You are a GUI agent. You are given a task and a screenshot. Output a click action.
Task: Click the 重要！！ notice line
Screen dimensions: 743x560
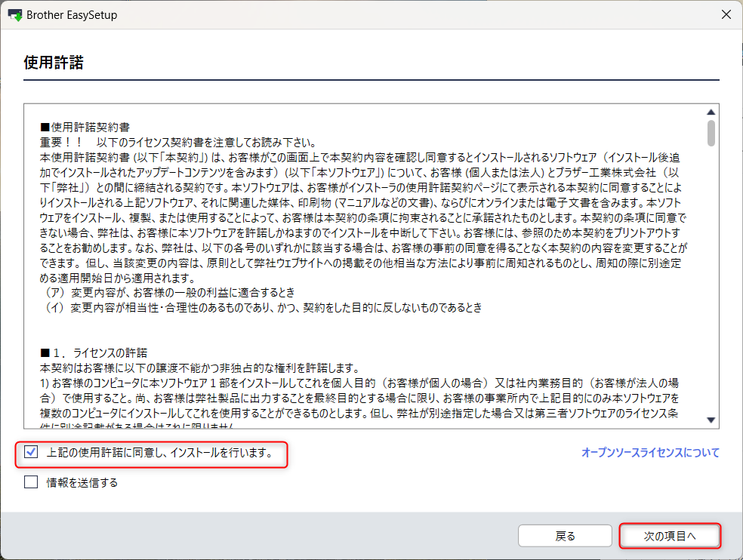(177, 142)
